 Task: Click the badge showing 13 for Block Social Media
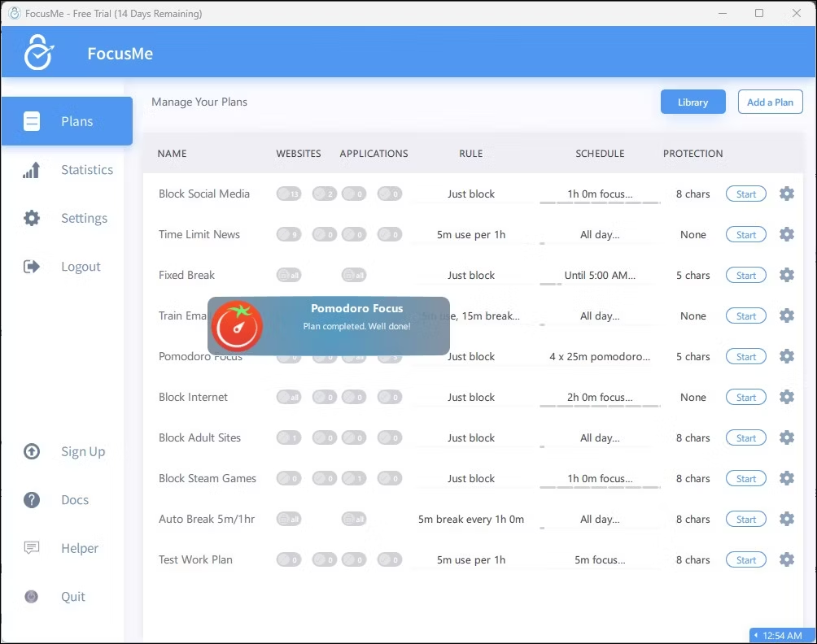pyautogui.click(x=289, y=194)
